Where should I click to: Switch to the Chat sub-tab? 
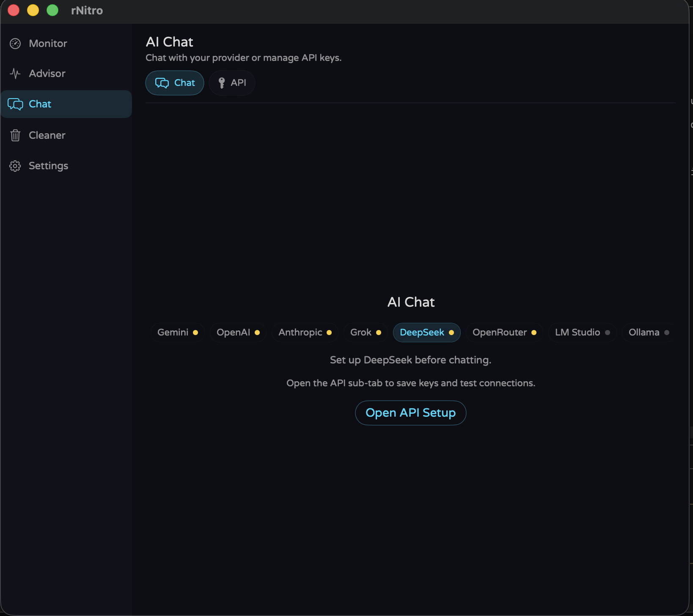pos(175,83)
